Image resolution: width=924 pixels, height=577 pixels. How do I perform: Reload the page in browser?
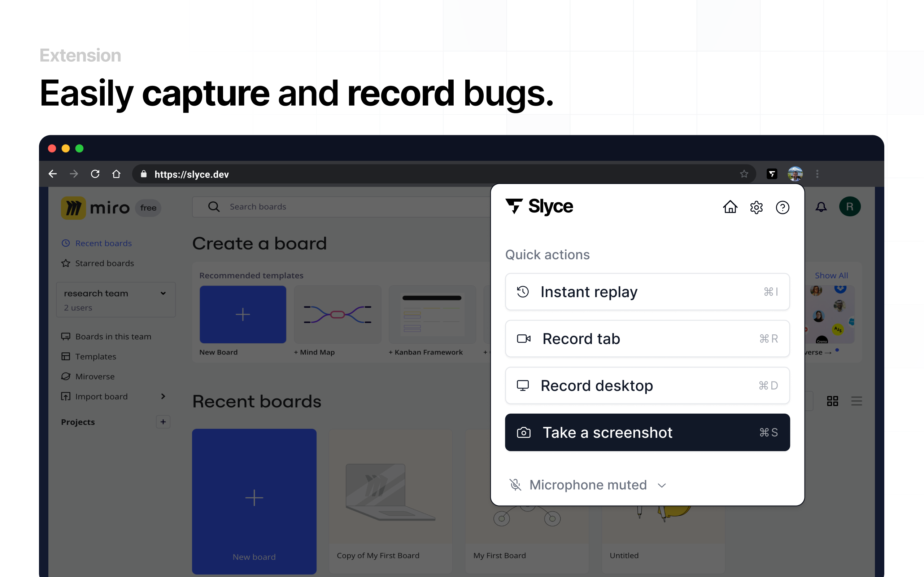tap(95, 174)
